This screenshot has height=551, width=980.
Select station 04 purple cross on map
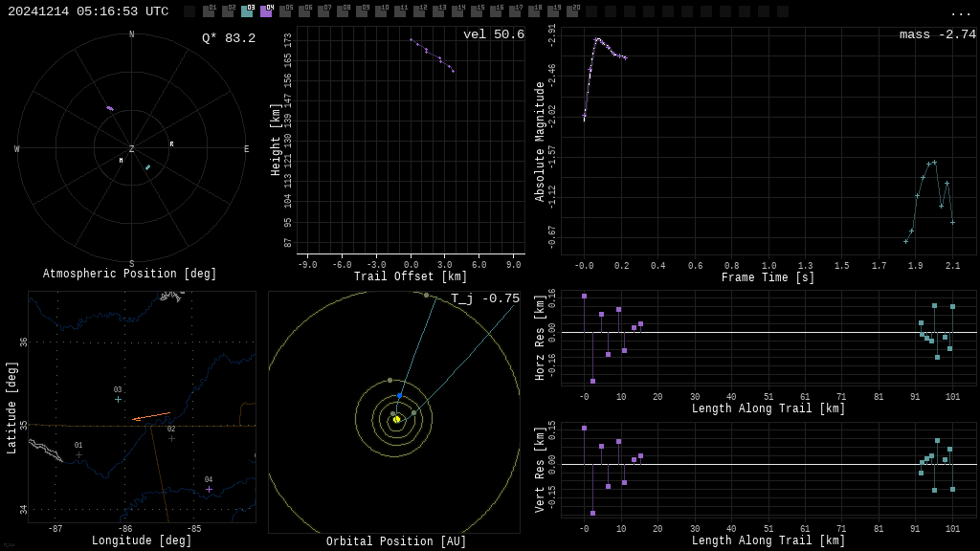point(209,489)
